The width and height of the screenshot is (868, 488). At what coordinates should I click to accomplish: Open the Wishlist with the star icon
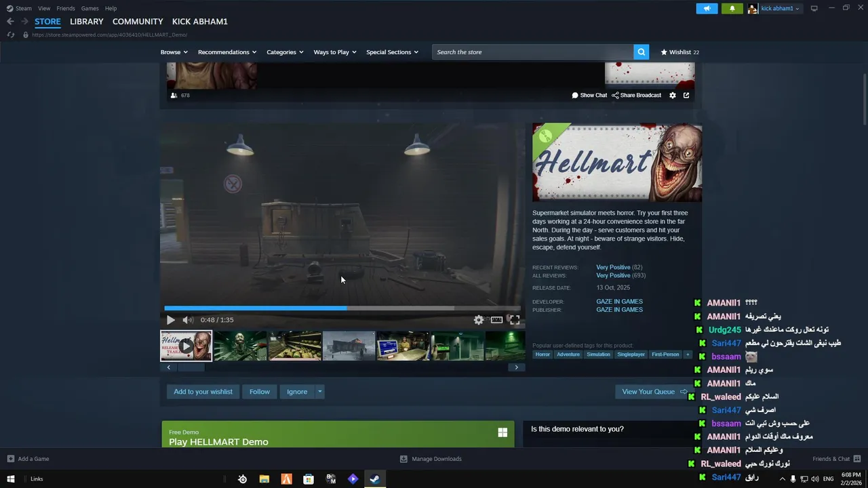point(679,52)
